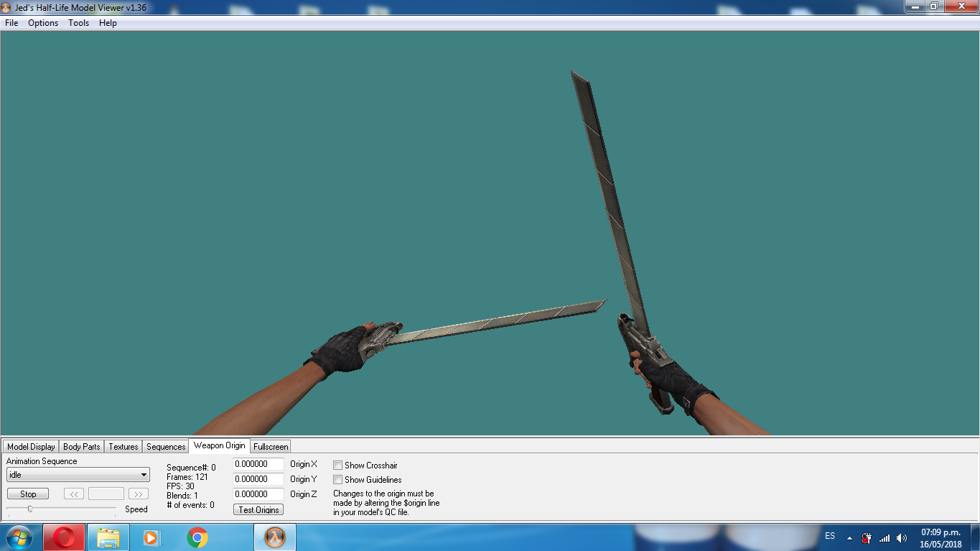Click the Half-Life Model Viewer taskbar icon
Image resolution: width=980 pixels, height=551 pixels.
click(x=275, y=537)
